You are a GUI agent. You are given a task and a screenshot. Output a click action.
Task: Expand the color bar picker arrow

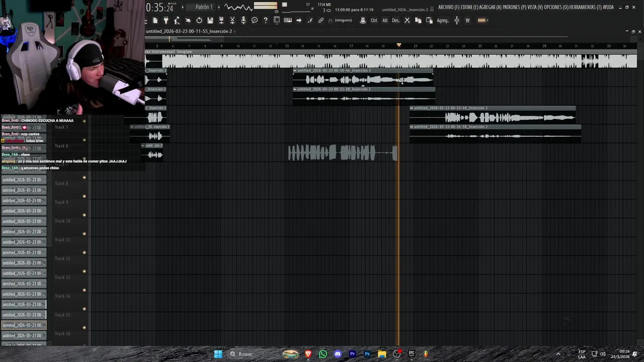[x=488, y=20]
